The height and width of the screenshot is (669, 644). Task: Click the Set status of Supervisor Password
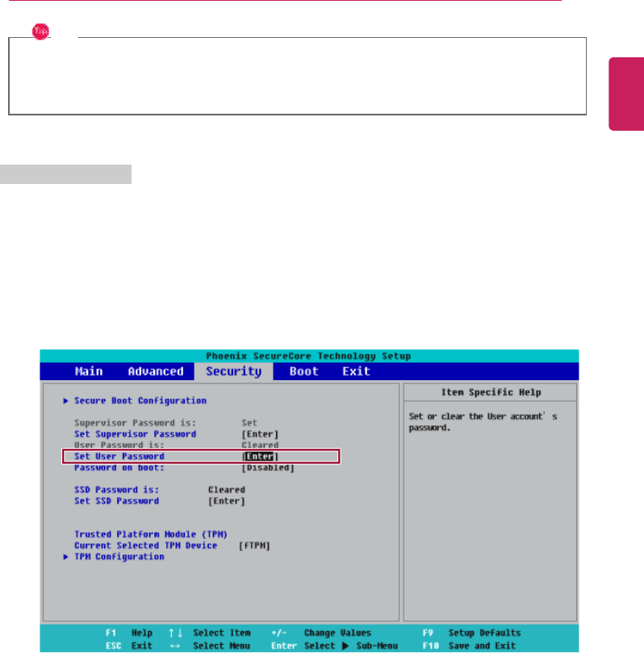(249, 423)
